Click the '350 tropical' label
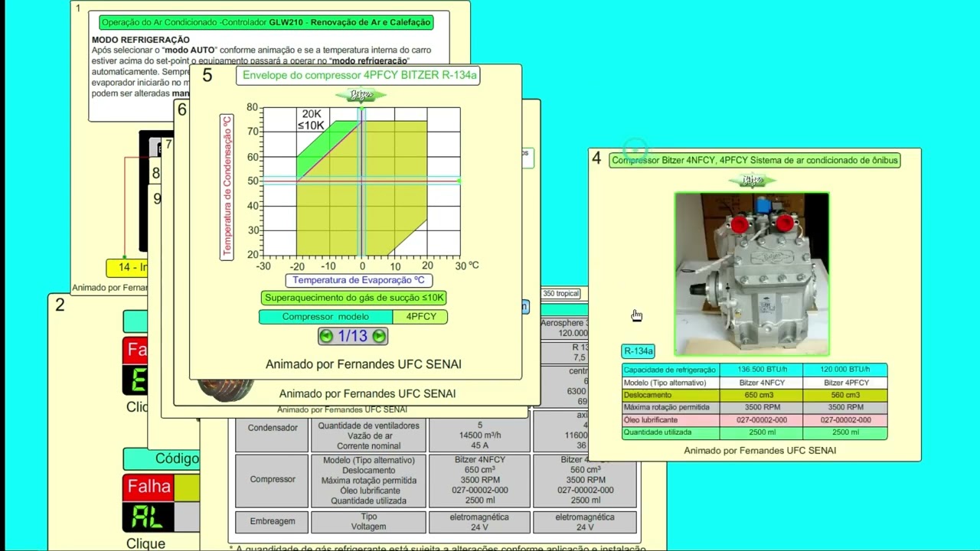Screen dimensions: 980x551 point(561,294)
